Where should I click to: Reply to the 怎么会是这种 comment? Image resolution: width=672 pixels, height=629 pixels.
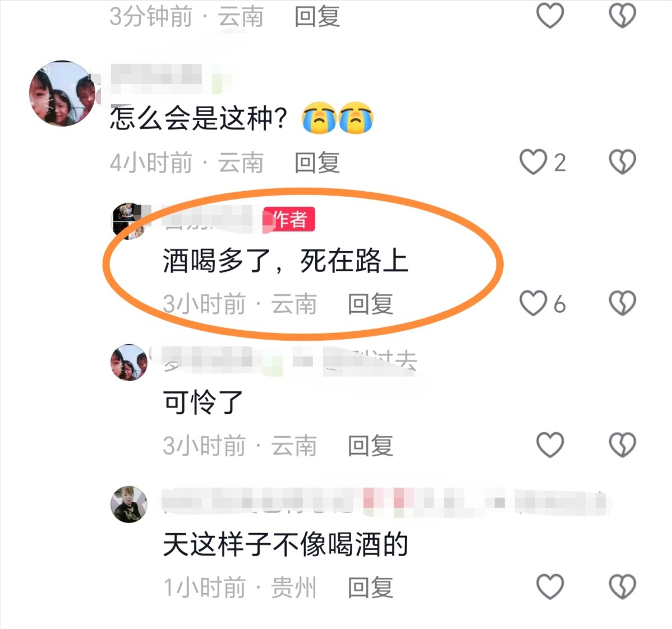click(317, 163)
